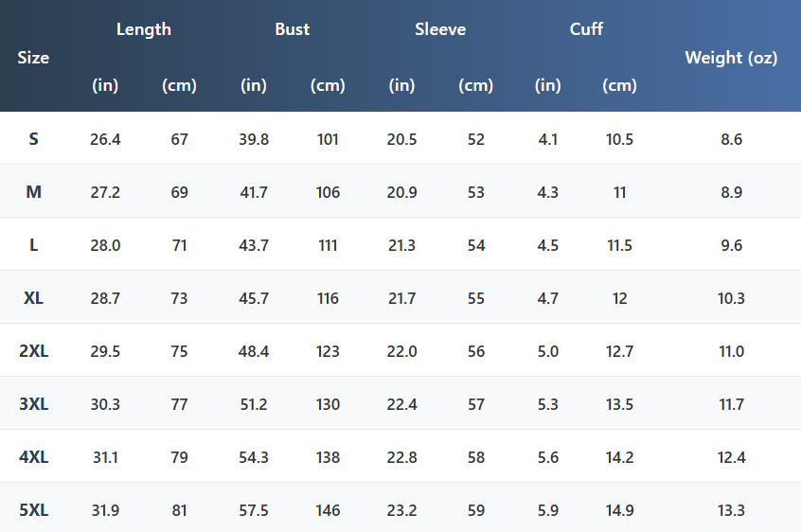
Task: Select the 5XL size row label
Action: [x=33, y=510]
